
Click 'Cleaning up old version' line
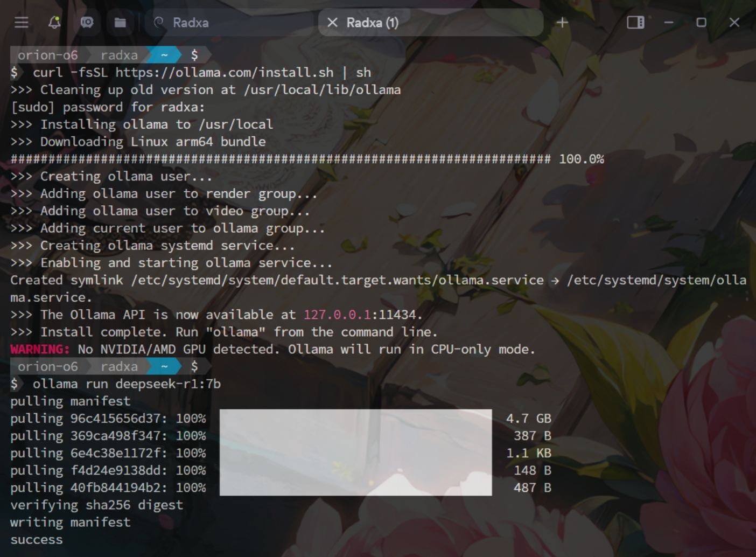(x=206, y=89)
